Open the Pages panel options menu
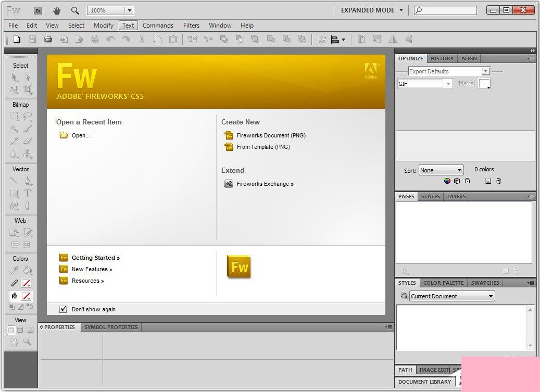Viewport: 540px width, 392px height. (531, 196)
